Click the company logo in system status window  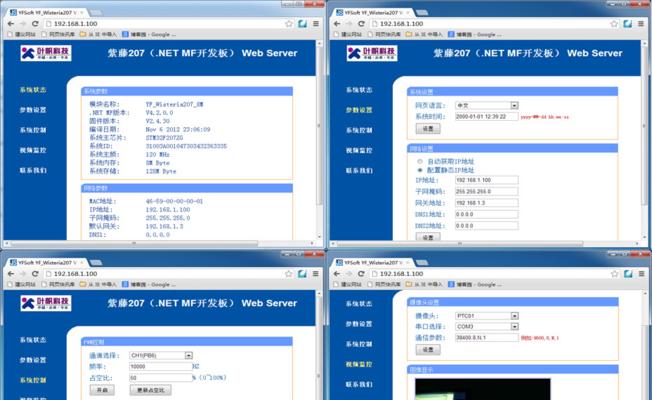(46, 53)
